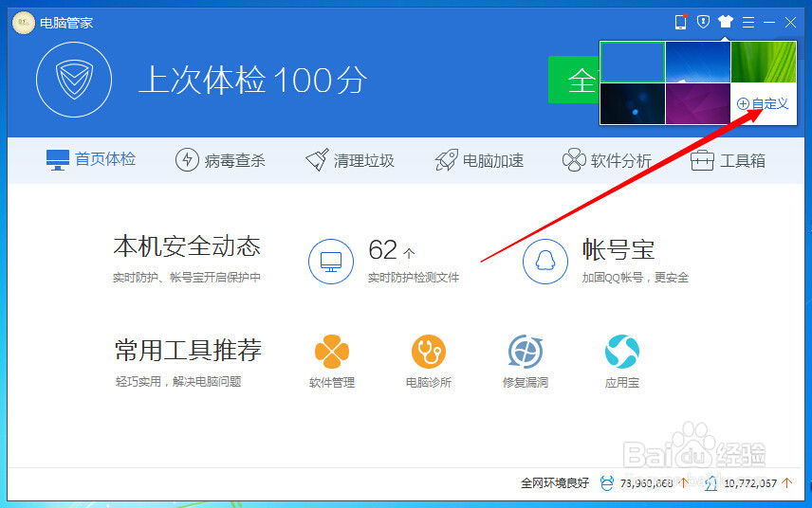
Task: Close the 电脑管家 window
Action: [790, 22]
